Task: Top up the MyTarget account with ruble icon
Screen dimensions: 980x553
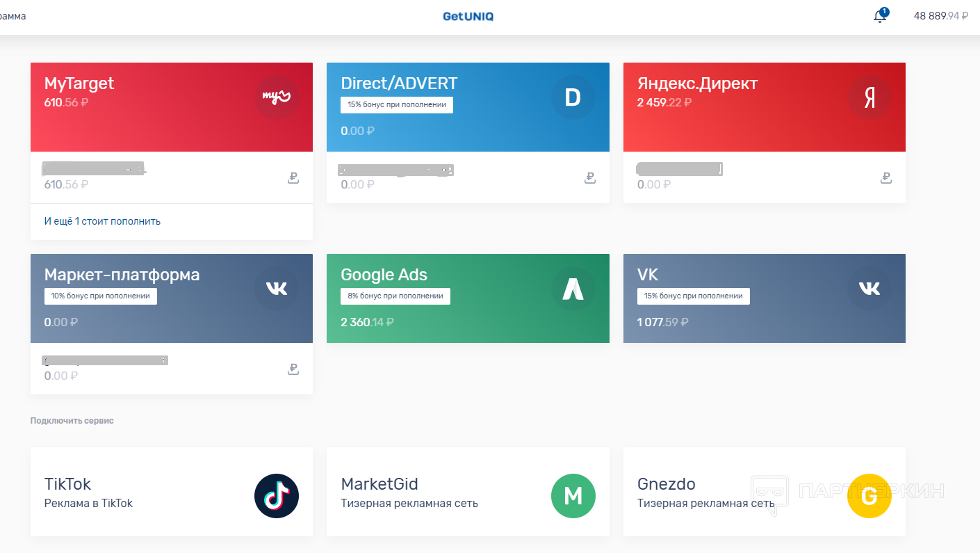Action: [x=293, y=178]
